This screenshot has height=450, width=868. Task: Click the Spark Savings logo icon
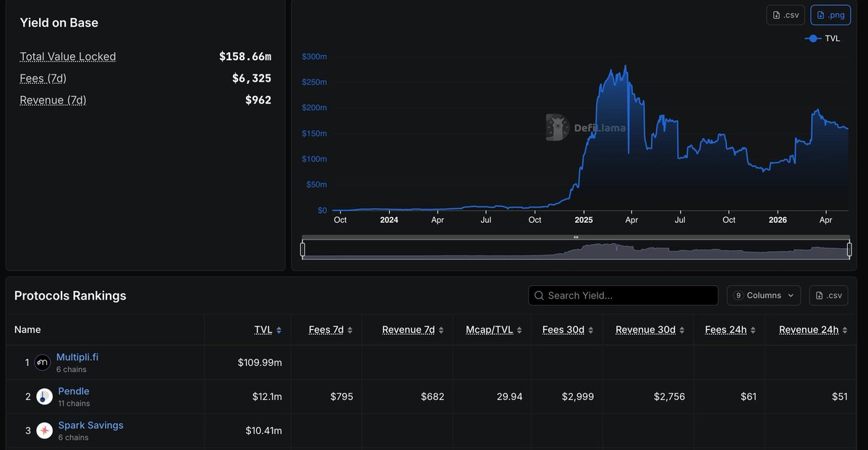[x=45, y=430]
